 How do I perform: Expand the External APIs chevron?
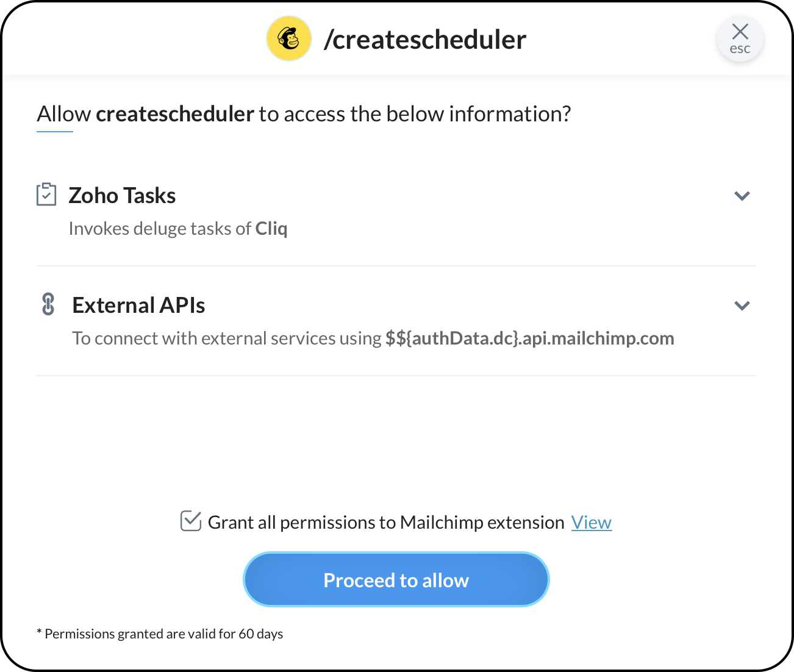click(x=742, y=306)
